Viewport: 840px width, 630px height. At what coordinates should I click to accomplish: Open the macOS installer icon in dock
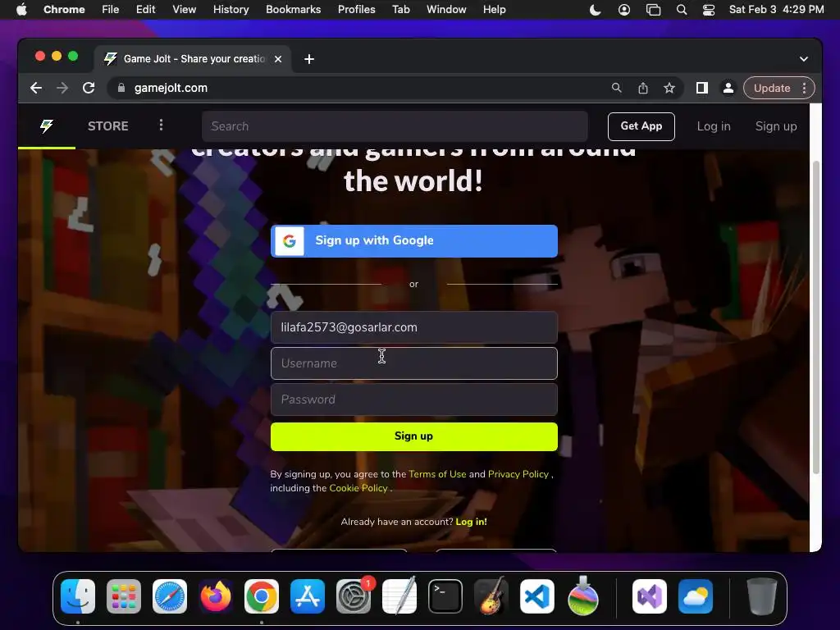tap(583, 596)
